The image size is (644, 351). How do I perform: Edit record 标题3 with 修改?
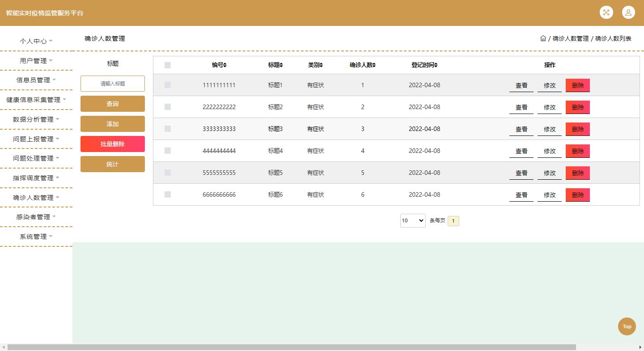pyautogui.click(x=550, y=129)
